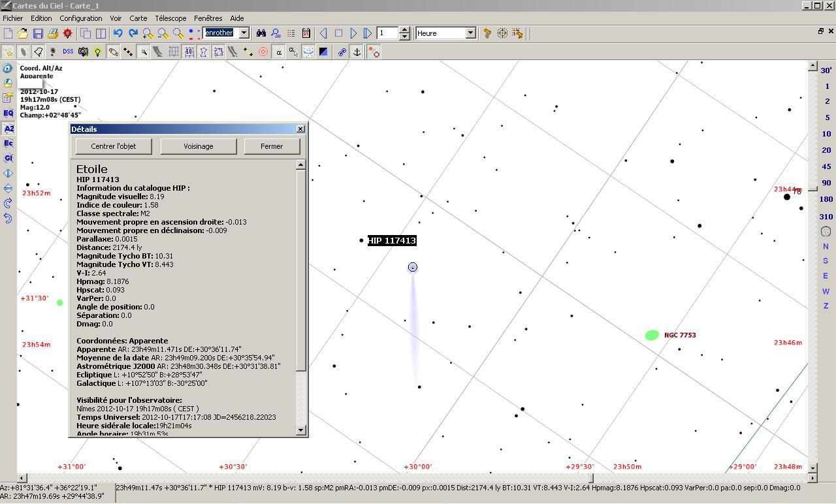This screenshot has width=836, height=504.
Task: Expand the Heure time unit dropdown
Action: 470,33
